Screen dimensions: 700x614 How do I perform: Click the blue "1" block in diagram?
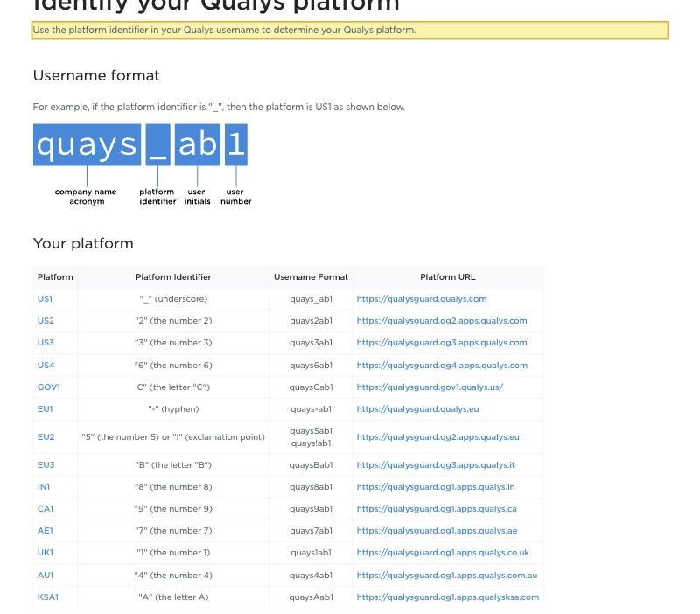236,144
